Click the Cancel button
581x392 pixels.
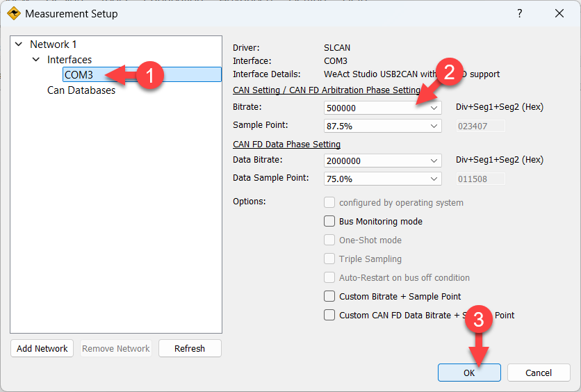(539, 373)
